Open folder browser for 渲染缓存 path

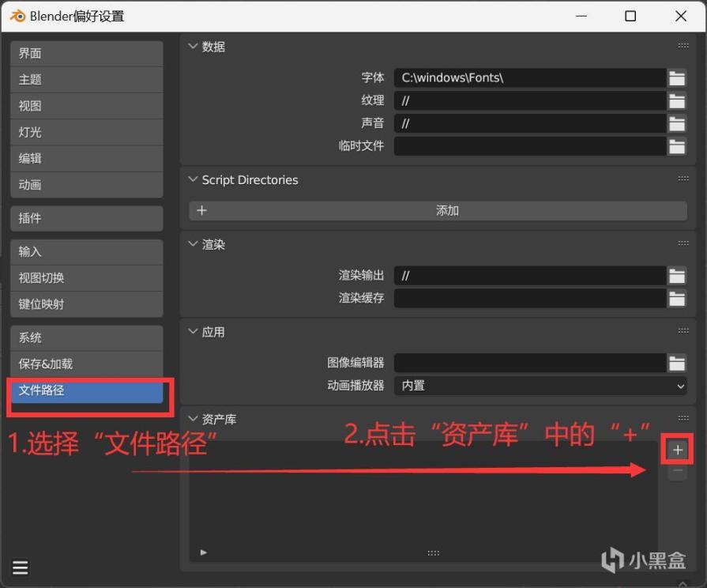pos(677,298)
